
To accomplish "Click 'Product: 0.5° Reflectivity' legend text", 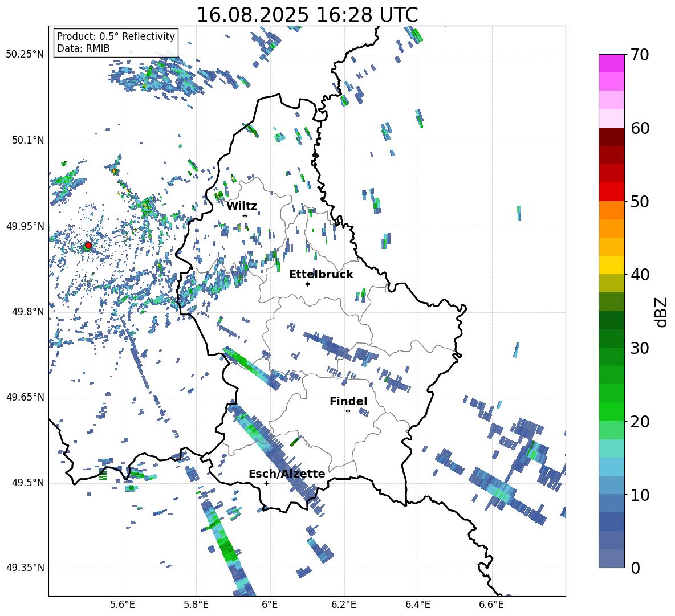I will point(116,36).
